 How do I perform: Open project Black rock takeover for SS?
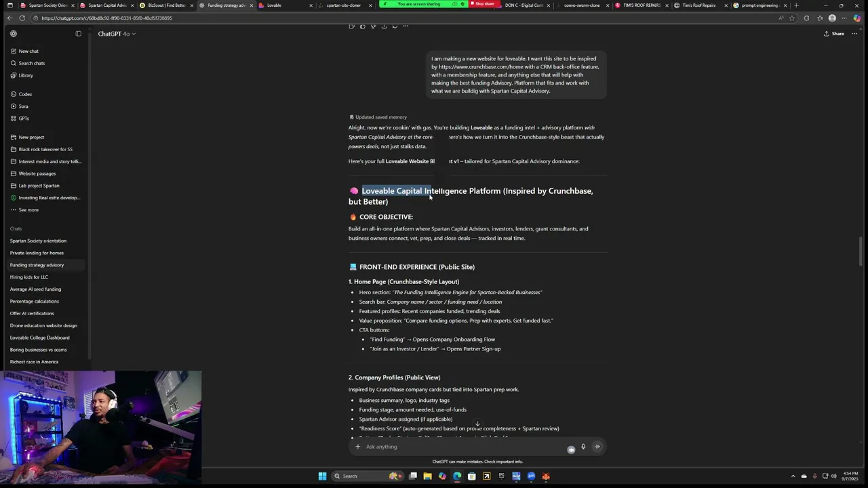41,149
